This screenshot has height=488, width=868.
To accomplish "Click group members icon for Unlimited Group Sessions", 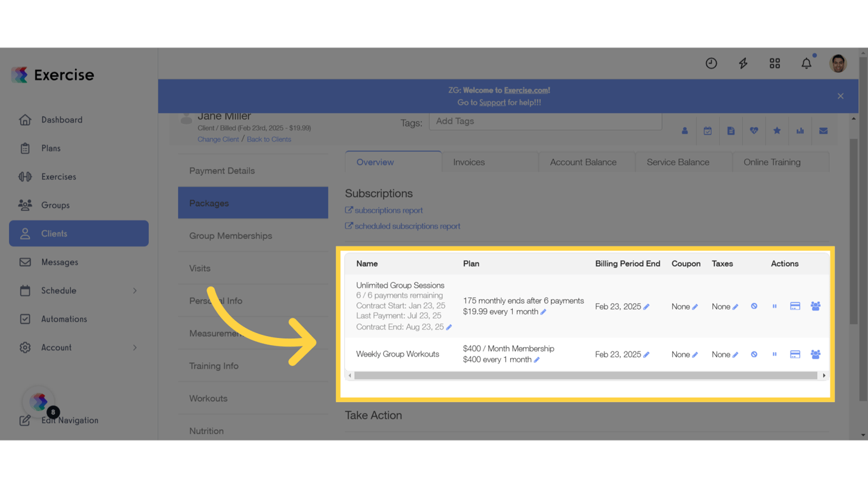I will click(815, 306).
